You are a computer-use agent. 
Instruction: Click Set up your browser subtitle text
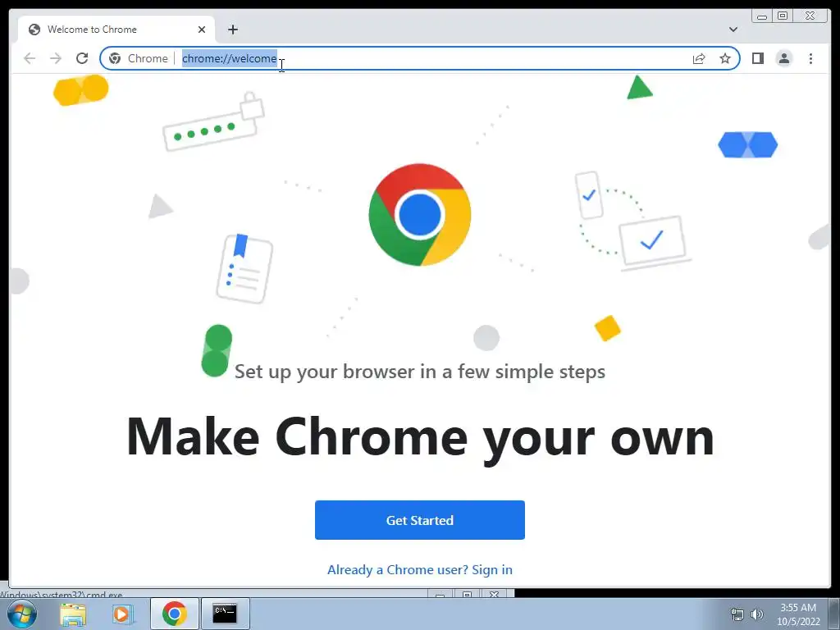(x=419, y=372)
